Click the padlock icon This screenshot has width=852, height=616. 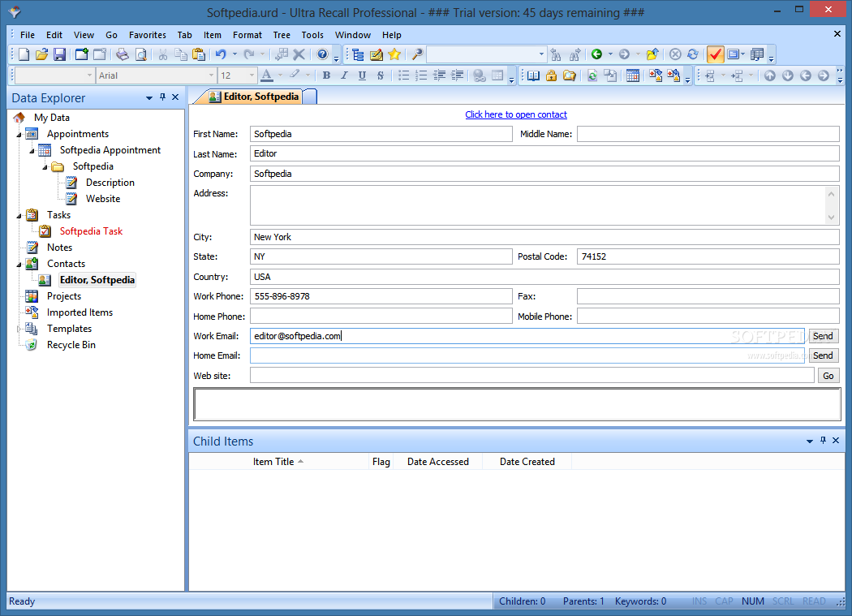coord(551,75)
